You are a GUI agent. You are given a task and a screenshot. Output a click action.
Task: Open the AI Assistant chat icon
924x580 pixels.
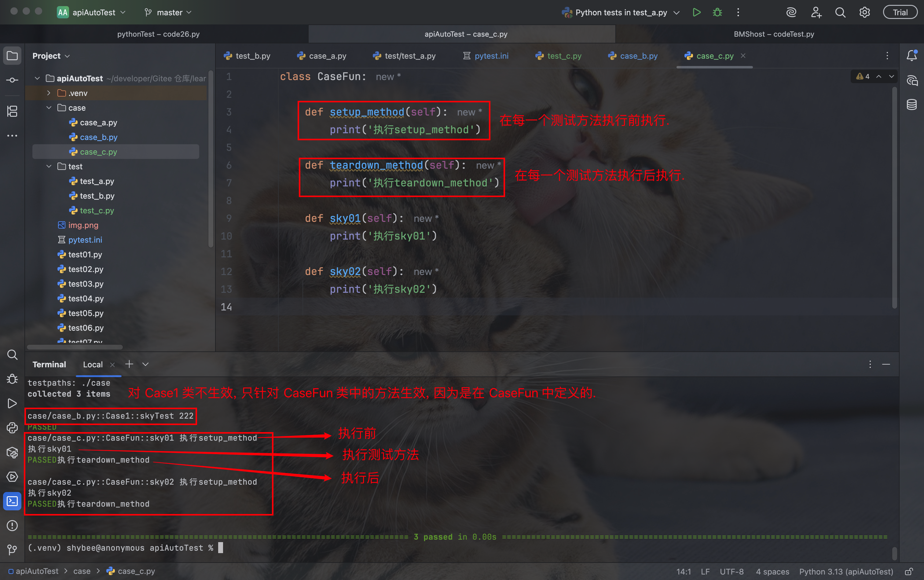click(x=911, y=81)
